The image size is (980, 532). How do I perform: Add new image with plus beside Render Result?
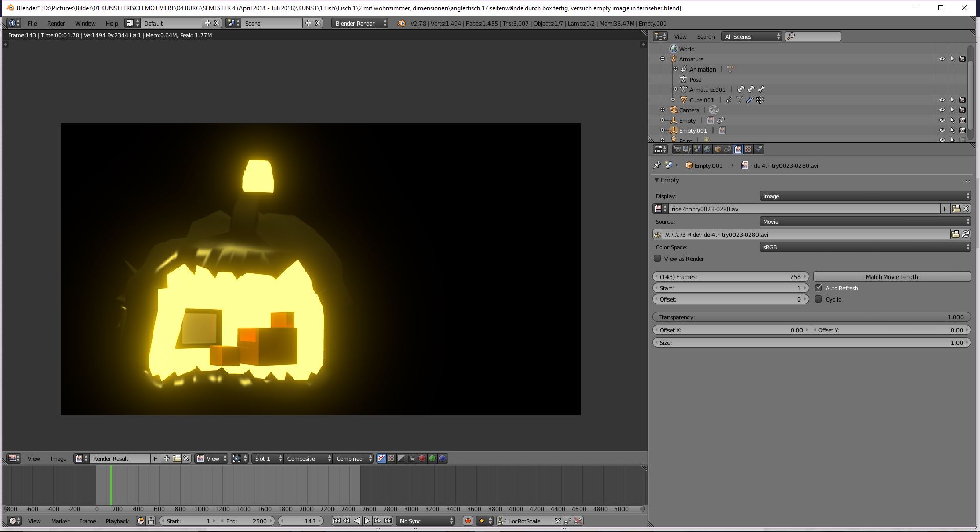(166, 458)
